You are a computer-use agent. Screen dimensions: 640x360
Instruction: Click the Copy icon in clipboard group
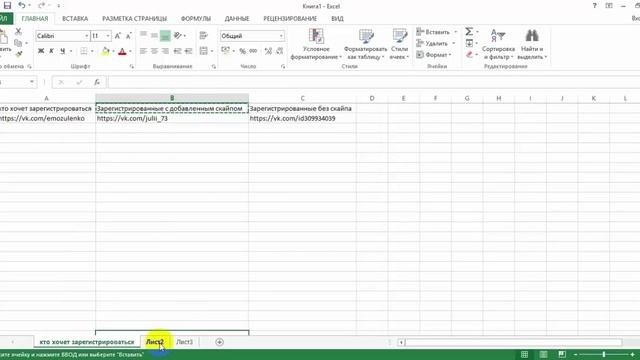pos(18,42)
